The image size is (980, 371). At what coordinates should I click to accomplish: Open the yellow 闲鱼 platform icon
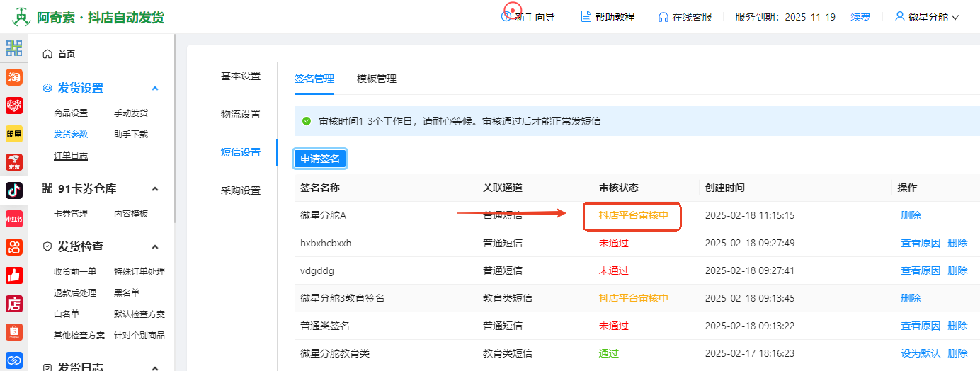pyautogui.click(x=14, y=134)
